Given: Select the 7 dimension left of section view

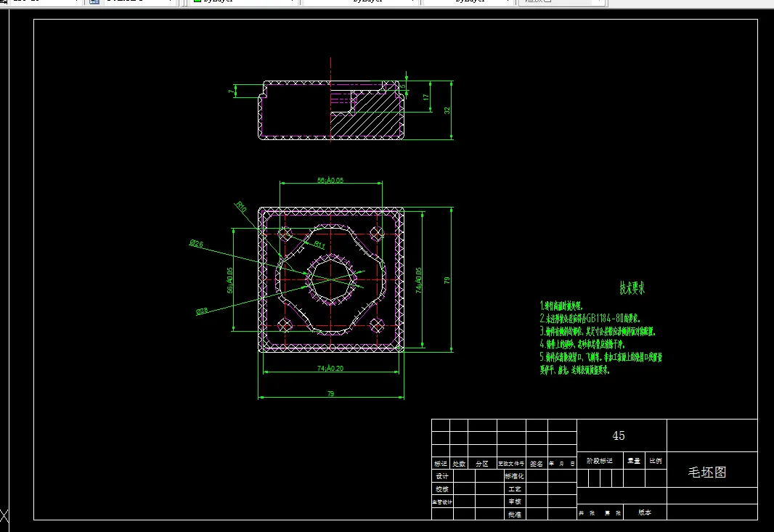Looking at the screenshot, I should 231,91.
